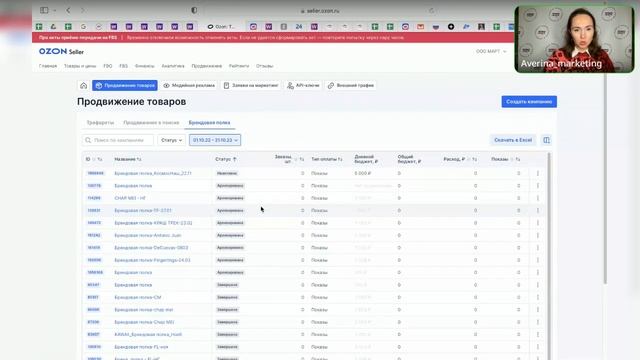
Task: Sort by Расход, ₽ column arrows
Action: (474, 159)
